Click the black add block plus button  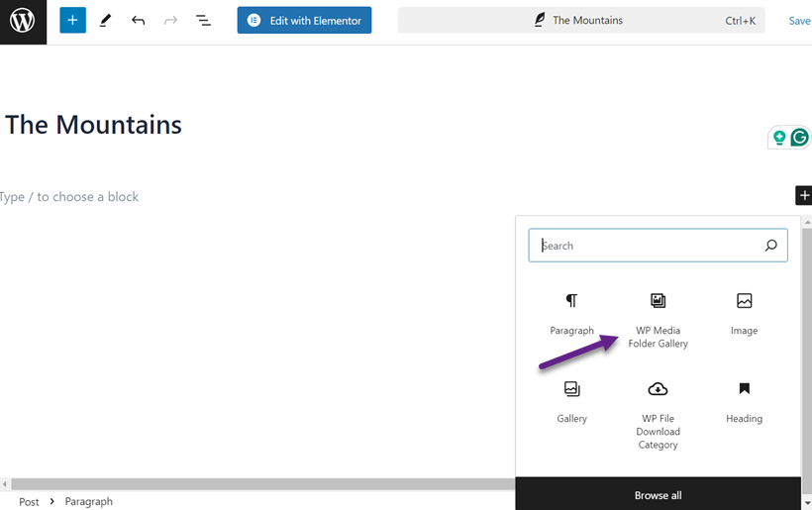(x=803, y=196)
